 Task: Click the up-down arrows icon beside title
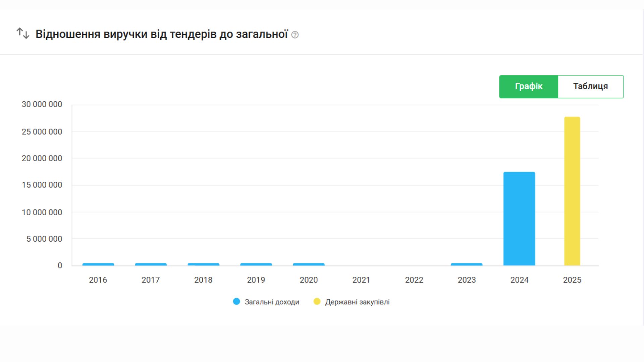coord(23,33)
